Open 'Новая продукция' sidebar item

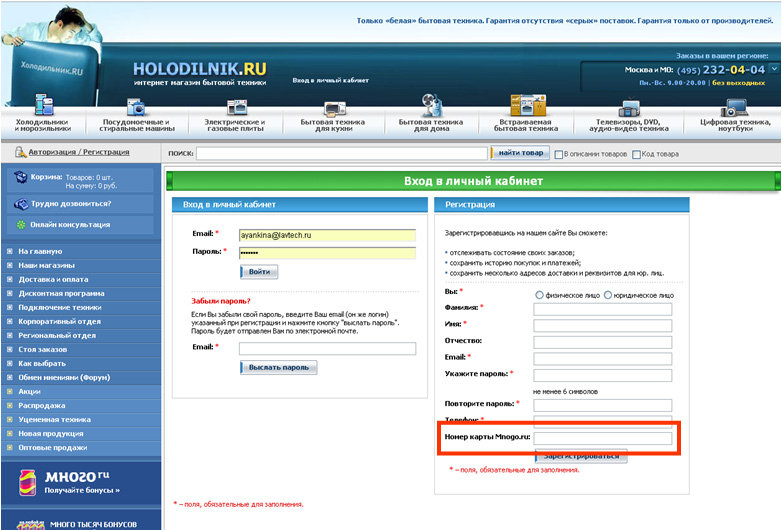point(51,433)
